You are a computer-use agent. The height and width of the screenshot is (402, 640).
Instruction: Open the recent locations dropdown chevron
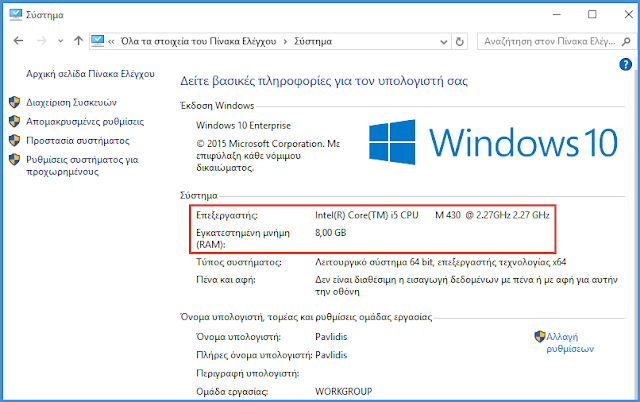60,41
